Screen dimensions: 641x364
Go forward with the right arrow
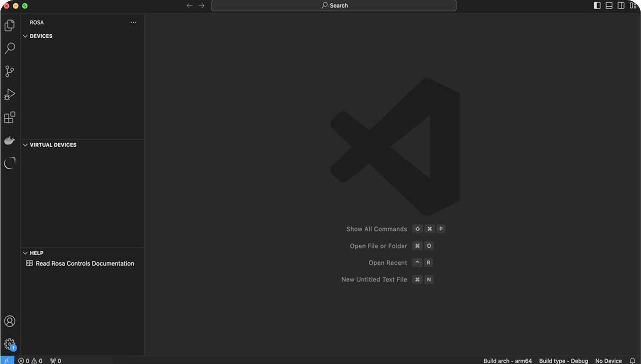tap(202, 5)
